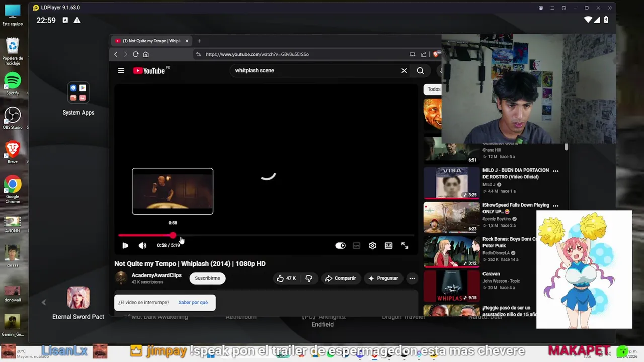The width and height of the screenshot is (644, 362).
Task: Enter fullscreen in the video player
Action: [405, 246]
